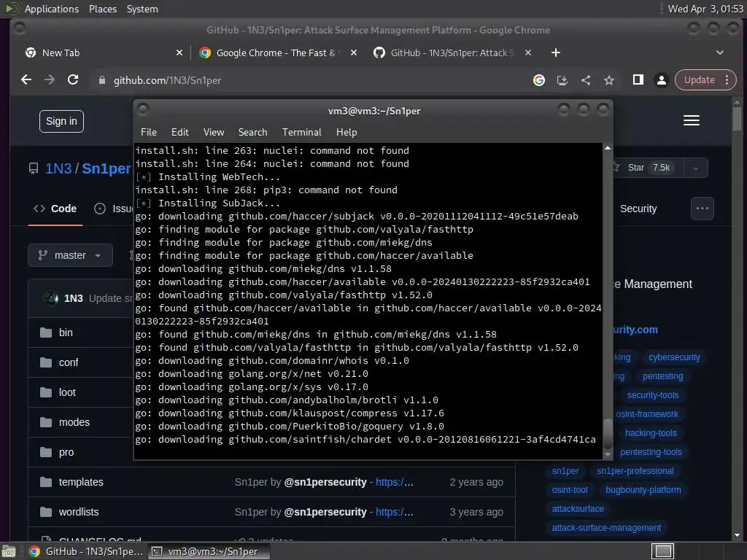Image resolution: width=747 pixels, height=560 pixels.
Task: Click the pro folder icon
Action: coord(46,452)
